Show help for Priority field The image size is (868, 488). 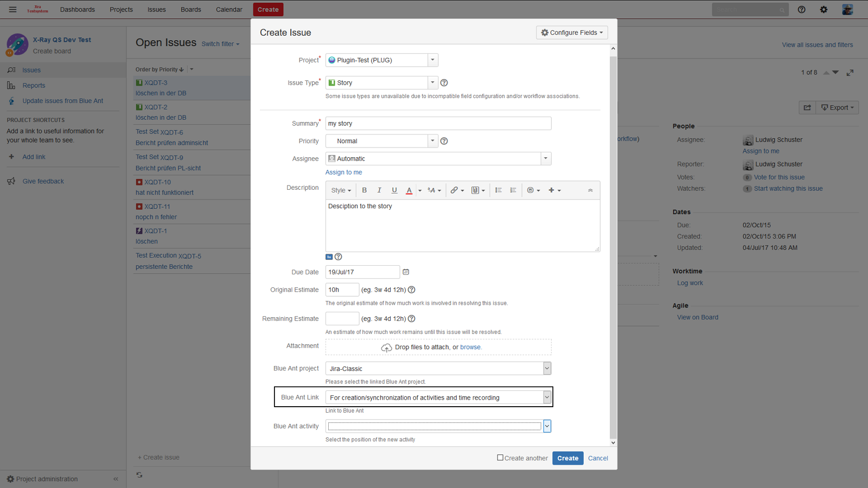(444, 141)
